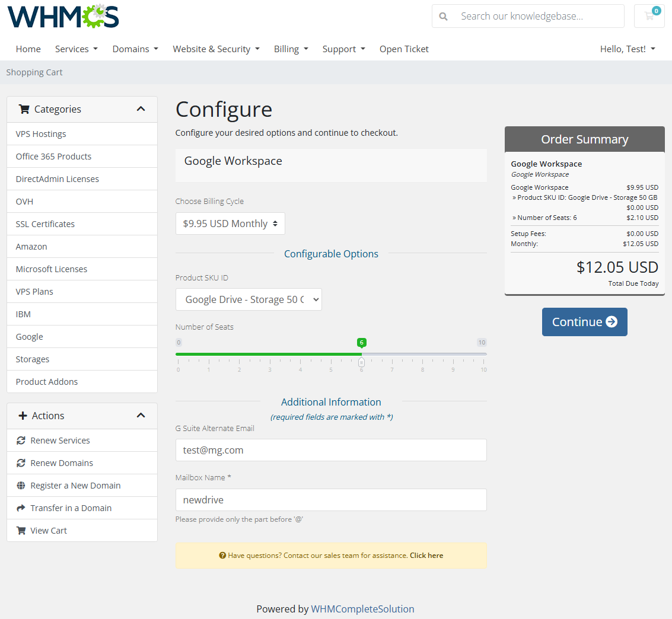Open the Choose Billing Cycle dropdown
The width and height of the screenshot is (672, 619).
point(230,224)
